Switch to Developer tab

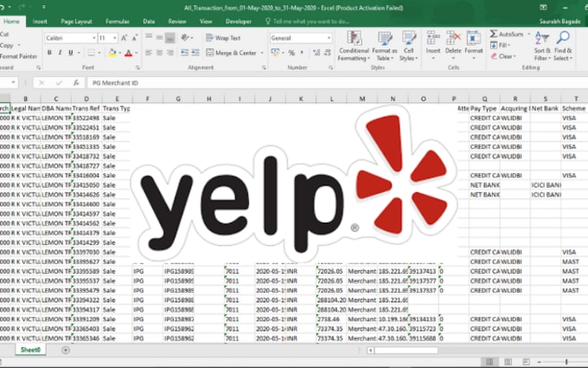pos(239,22)
